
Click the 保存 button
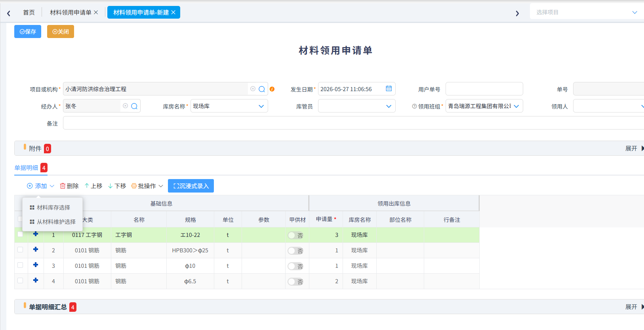click(28, 32)
